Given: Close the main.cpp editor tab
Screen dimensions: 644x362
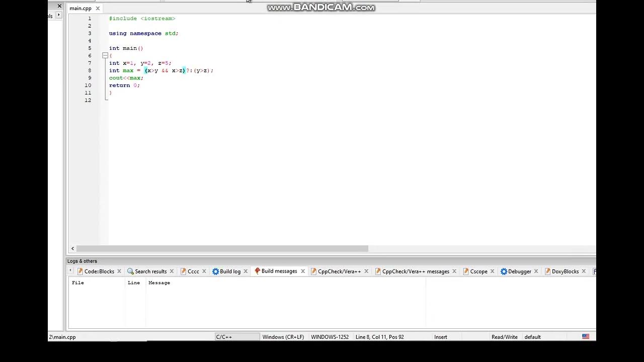Looking at the screenshot, I should [98, 9].
